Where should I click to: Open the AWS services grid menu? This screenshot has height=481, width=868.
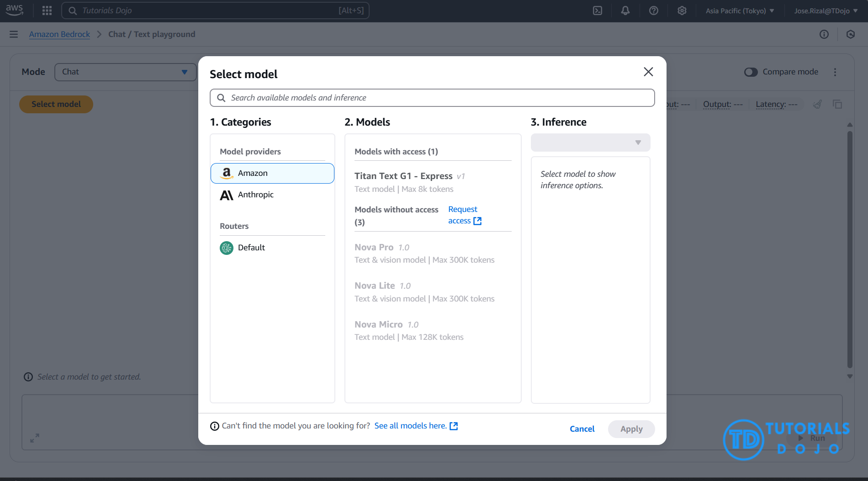[x=47, y=11]
